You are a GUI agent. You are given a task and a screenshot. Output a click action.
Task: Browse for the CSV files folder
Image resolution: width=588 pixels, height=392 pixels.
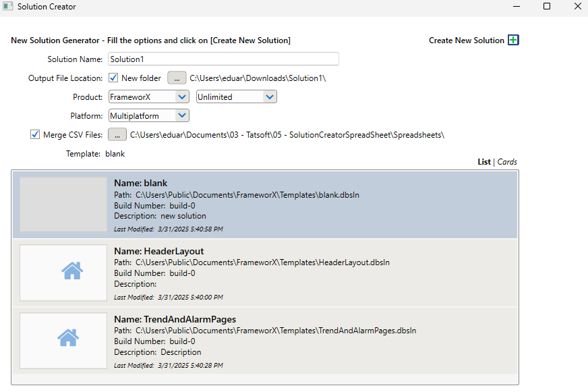117,135
